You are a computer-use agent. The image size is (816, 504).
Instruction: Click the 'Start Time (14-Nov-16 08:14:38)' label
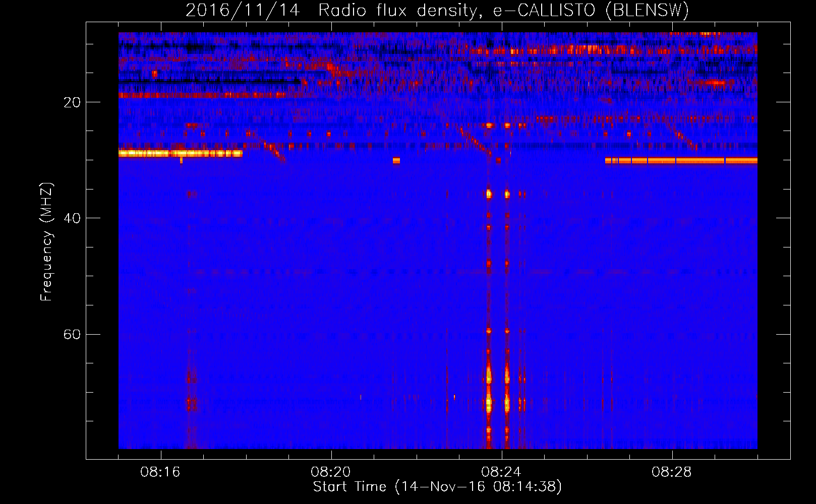(437, 487)
